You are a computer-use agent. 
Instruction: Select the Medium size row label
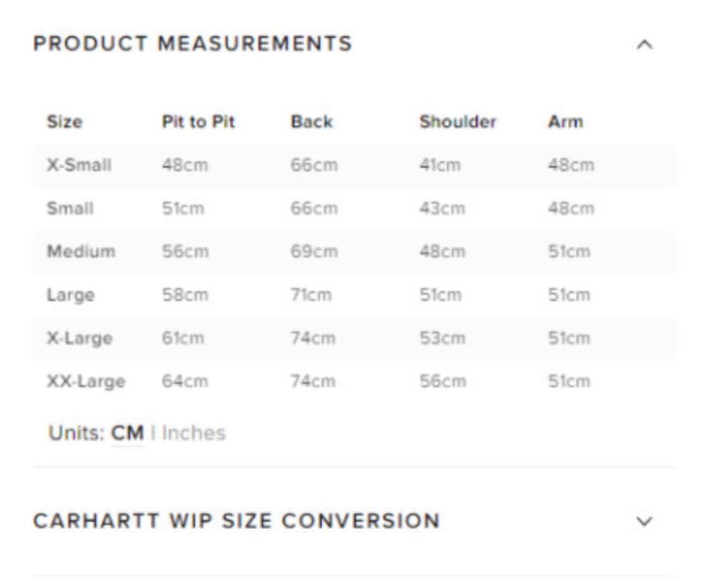click(81, 251)
